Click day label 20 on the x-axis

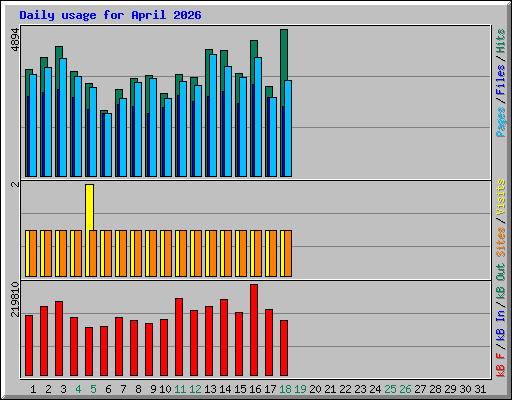point(315,389)
